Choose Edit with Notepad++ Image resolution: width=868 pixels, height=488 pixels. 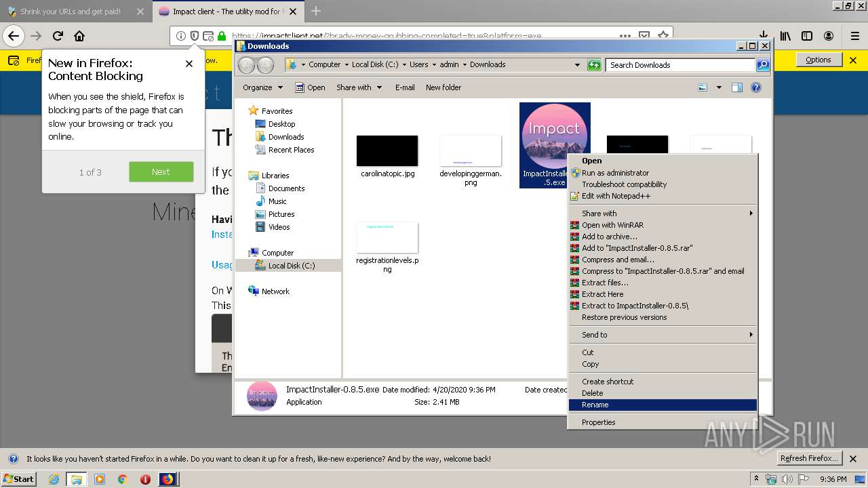click(663, 196)
